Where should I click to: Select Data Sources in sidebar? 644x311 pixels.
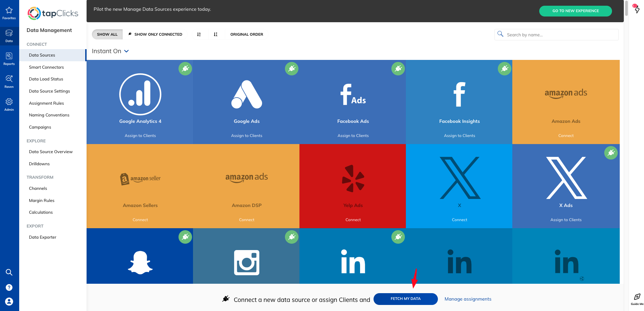53,55
